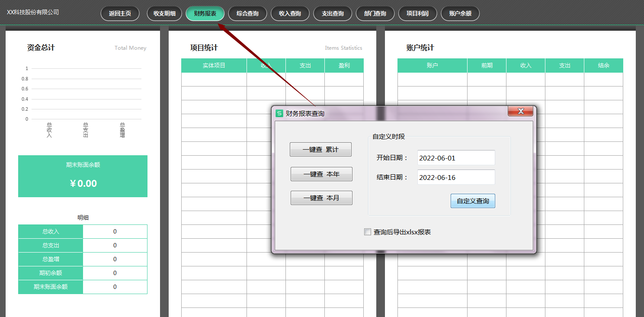The image size is (644, 317).
Task: Switch to the 综合查询 tab
Action: pyautogui.click(x=247, y=13)
